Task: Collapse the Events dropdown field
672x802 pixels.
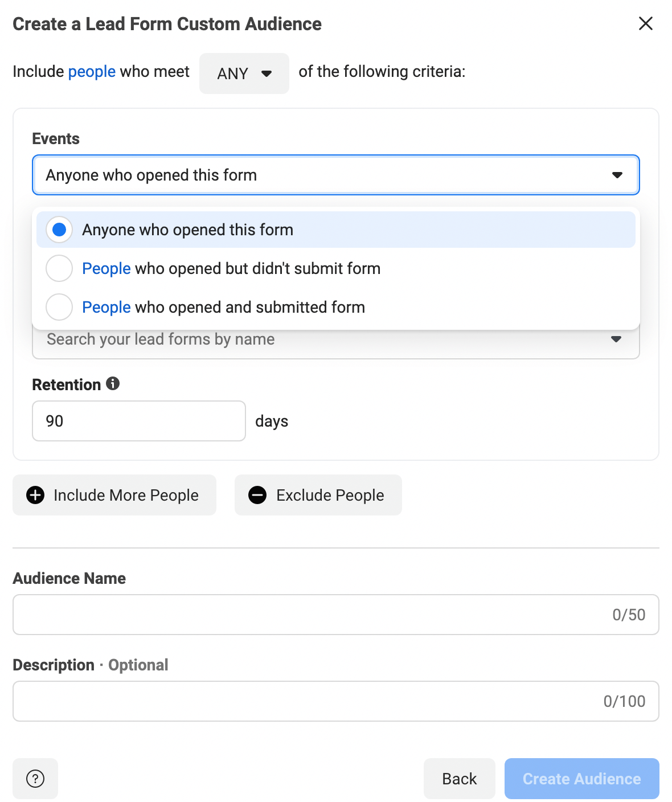Action: (336, 175)
